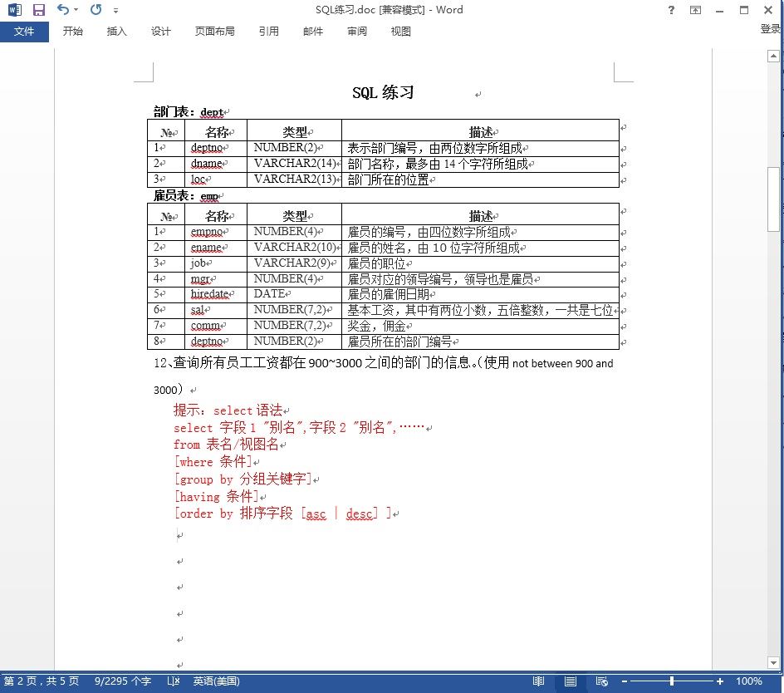The width and height of the screenshot is (784, 693).
Task: Switch to the 插入 (Insert) tab
Action: 117,32
